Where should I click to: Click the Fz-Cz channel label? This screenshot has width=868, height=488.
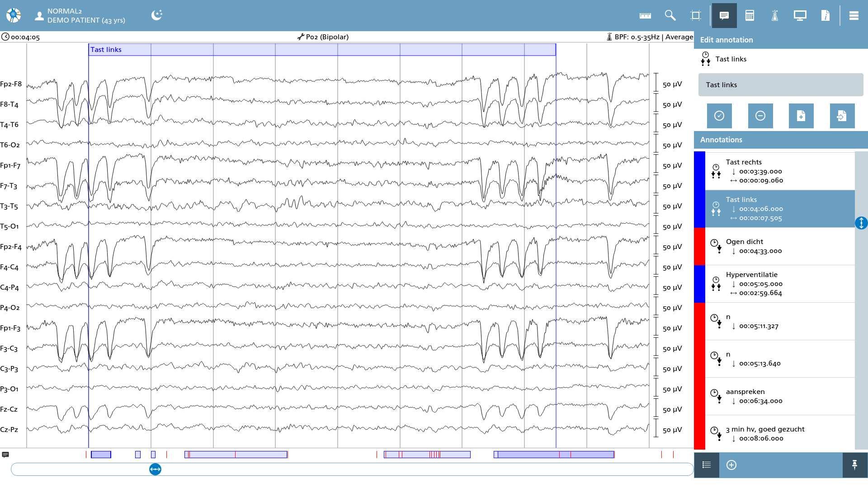[9, 409]
